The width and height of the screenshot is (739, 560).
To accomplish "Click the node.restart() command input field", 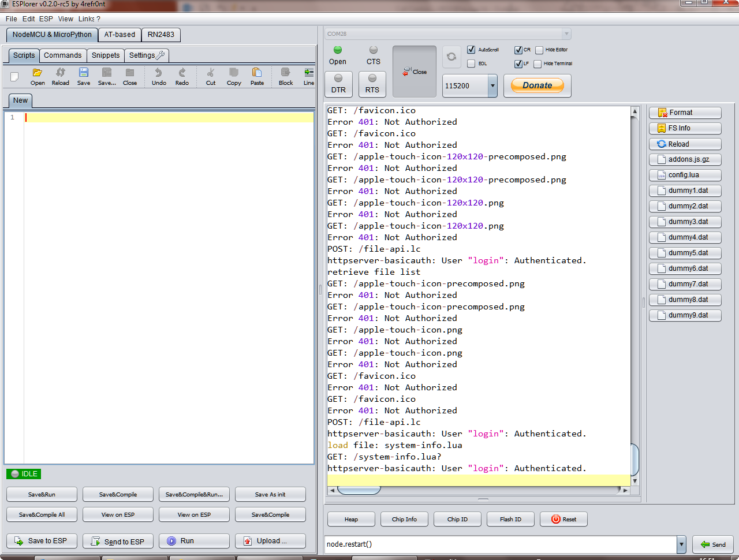I will coord(501,544).
